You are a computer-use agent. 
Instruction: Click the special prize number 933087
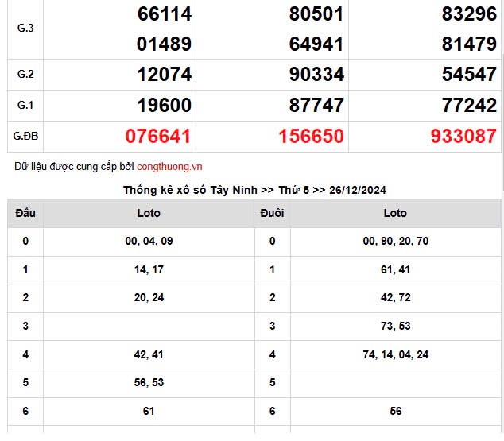[463, 137]
